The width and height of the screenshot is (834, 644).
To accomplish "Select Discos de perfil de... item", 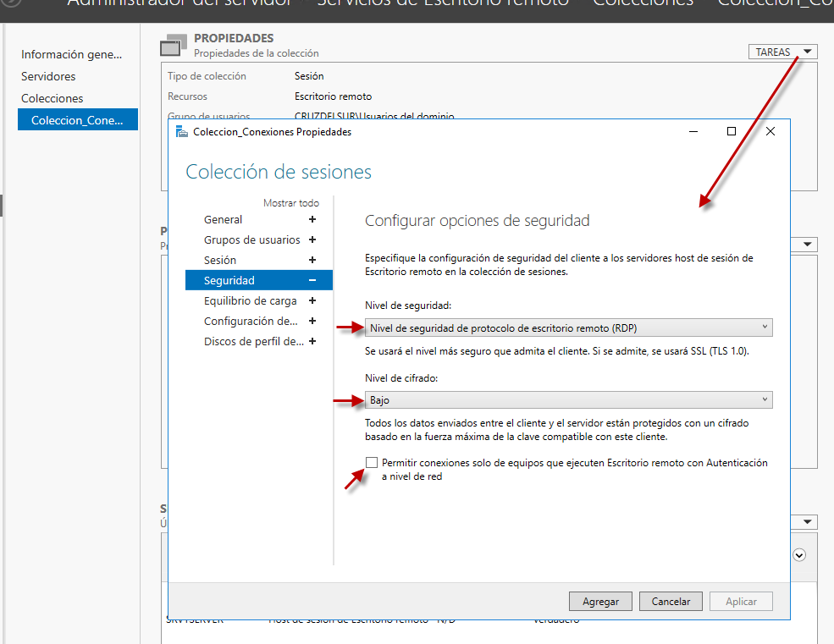I will [254, 341].
